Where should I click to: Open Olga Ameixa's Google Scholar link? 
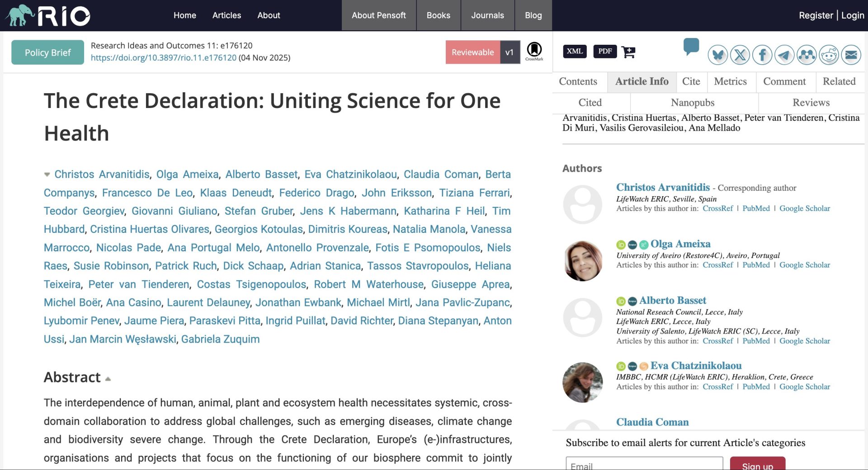point(804,265)
